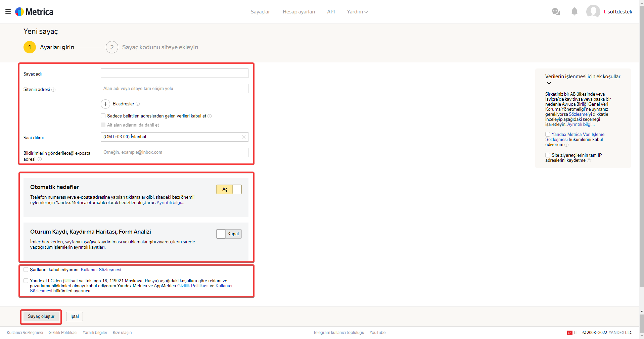Click help icon after hükümlerini kabul ediyorum
Image resolution: width=644 pixels, height=339 pixels.
[566, 145]
